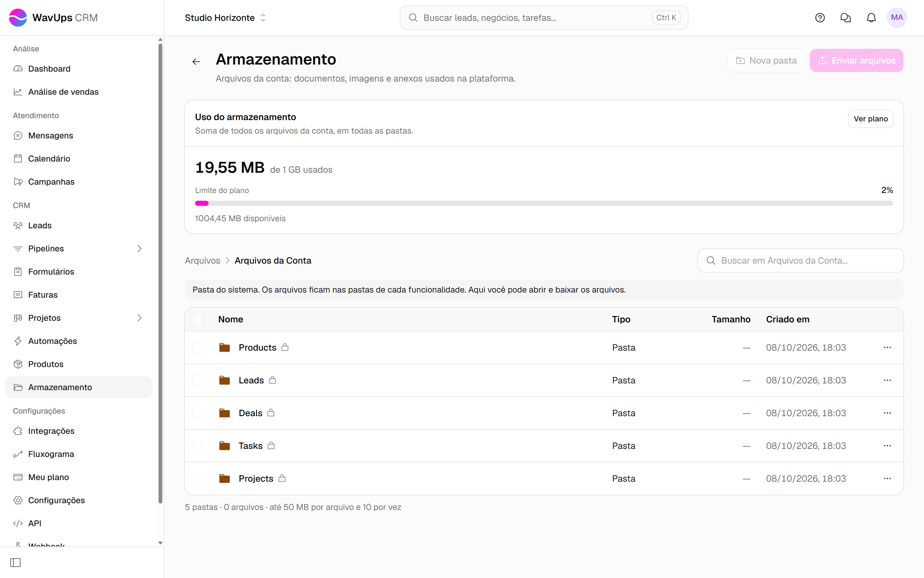
Task: Expand the Projetos submenu chevron
Action: click(x=139, y=318)
